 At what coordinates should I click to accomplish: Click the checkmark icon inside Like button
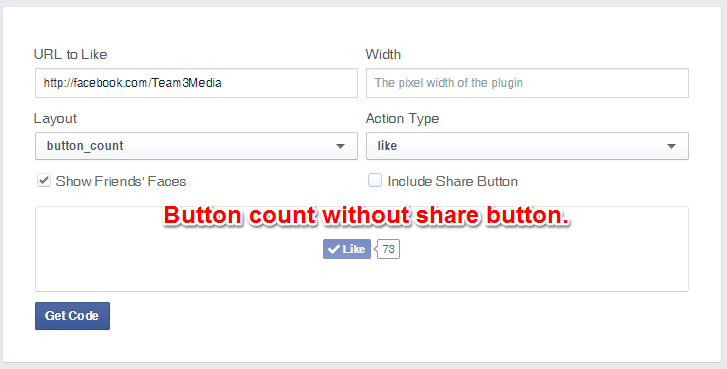[333, 249]
